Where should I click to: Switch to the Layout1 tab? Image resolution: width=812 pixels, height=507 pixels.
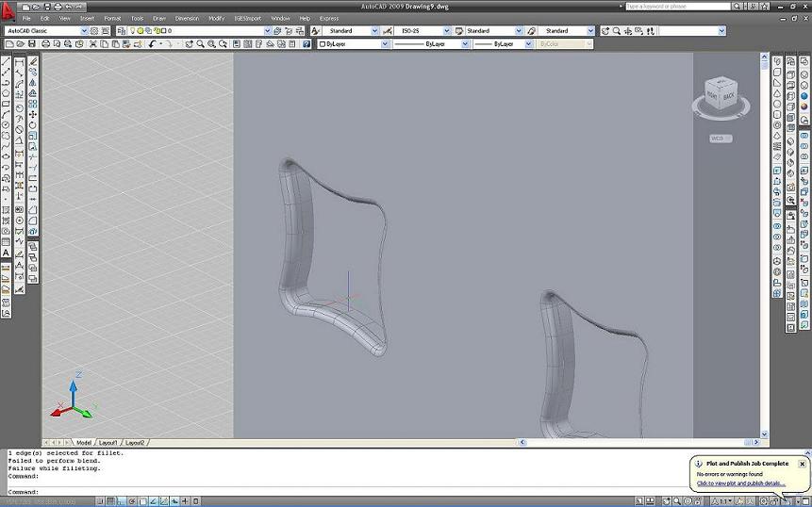pos(108,442)
